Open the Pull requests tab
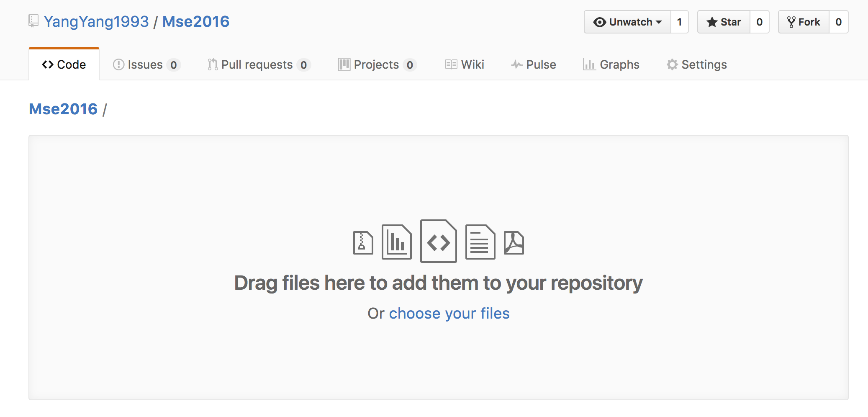This screenshot has height=417, width=868. click(x=259, y=64)
